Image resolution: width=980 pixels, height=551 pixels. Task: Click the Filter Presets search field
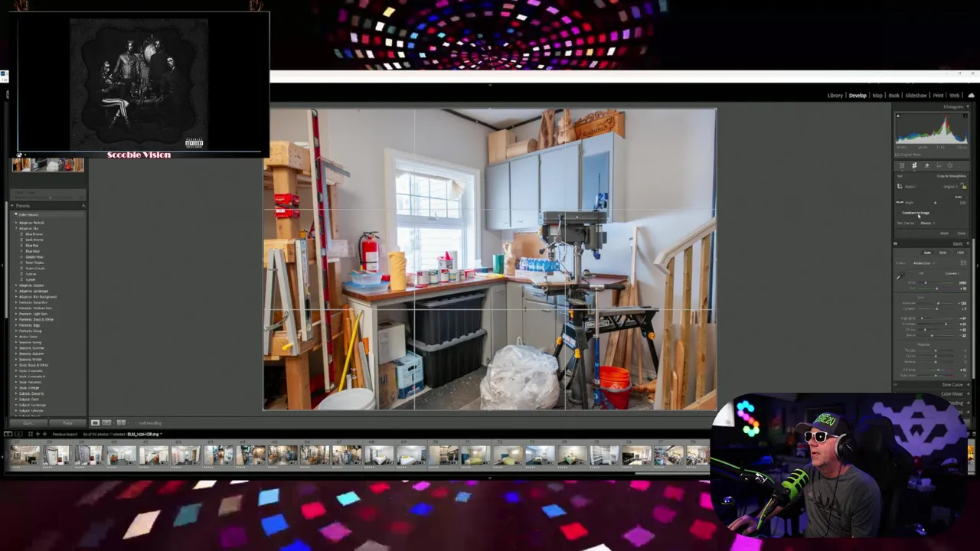click(48, 215)
